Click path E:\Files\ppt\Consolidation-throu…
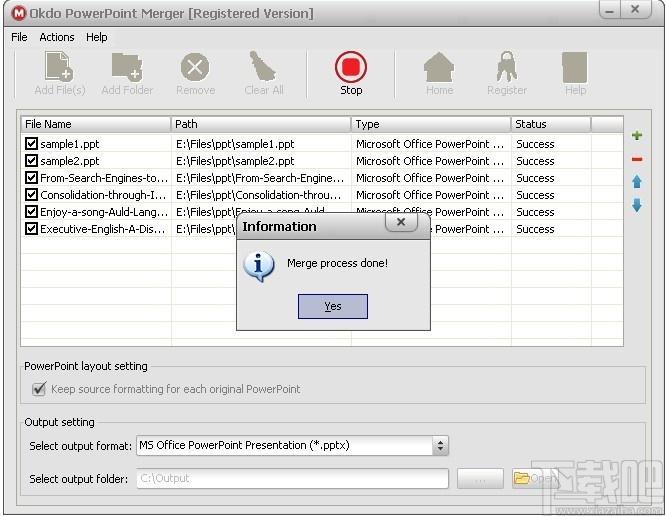 [259, 195]
